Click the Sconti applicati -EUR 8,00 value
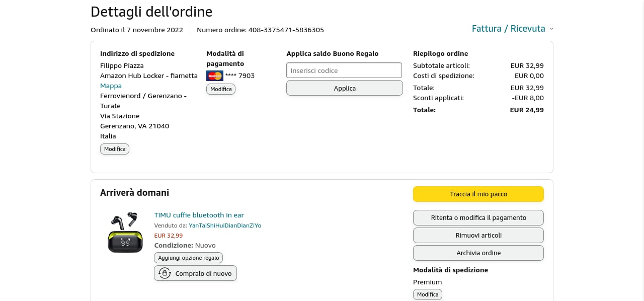Viewport: 644px width, 301px height. coord(528,98)
